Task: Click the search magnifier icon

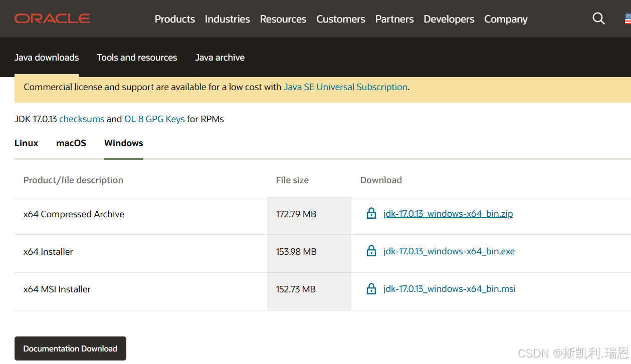Action: click(x=598, y=19)
